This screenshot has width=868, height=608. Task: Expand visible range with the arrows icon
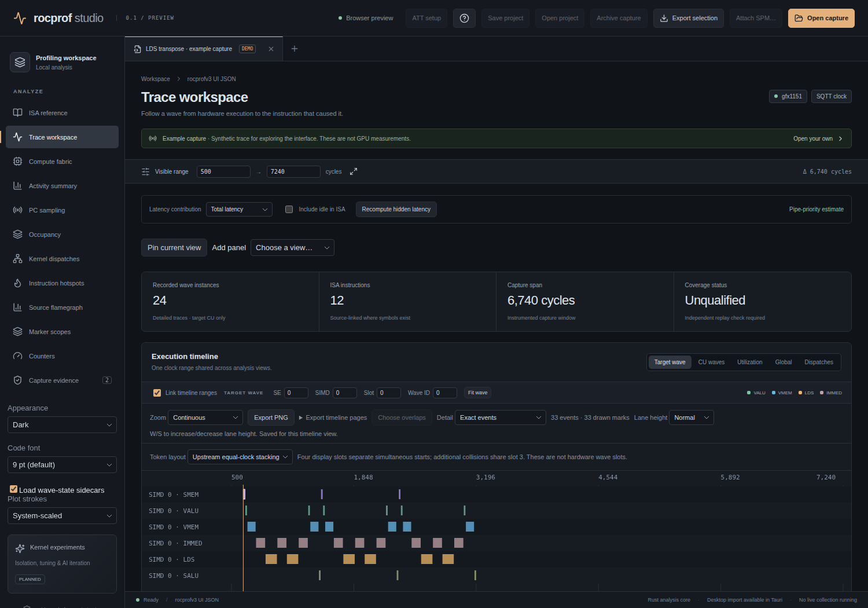tap(354, 171)
